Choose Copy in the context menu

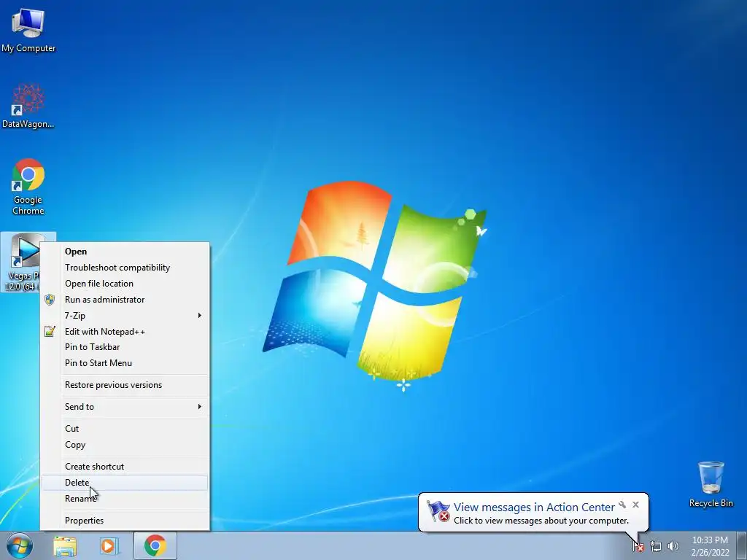125,445
